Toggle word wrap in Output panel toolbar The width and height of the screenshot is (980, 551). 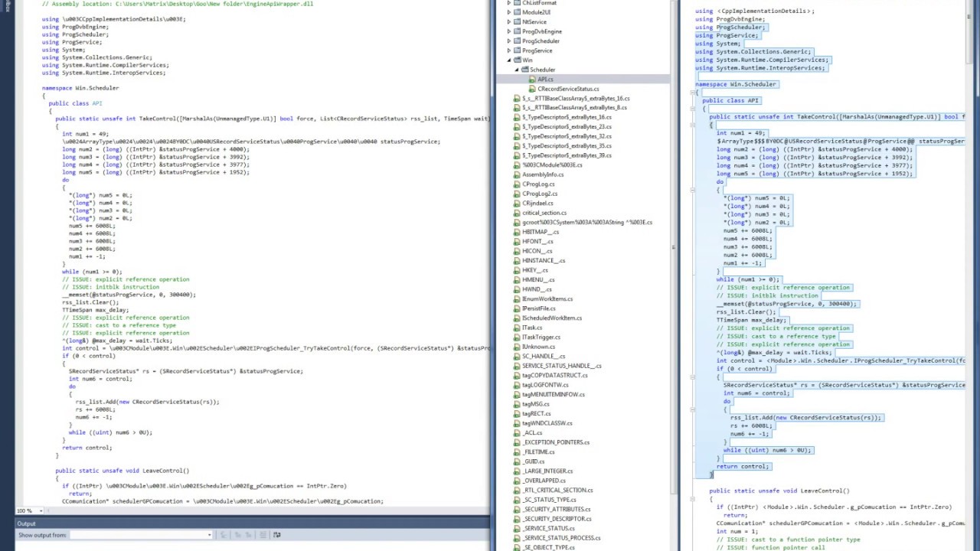(x=276, y=535)
